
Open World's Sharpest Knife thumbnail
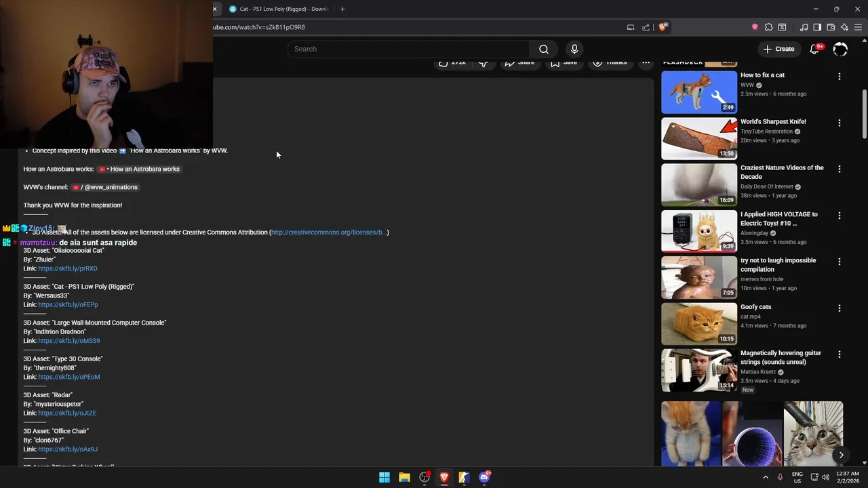[x=699, y=139]
